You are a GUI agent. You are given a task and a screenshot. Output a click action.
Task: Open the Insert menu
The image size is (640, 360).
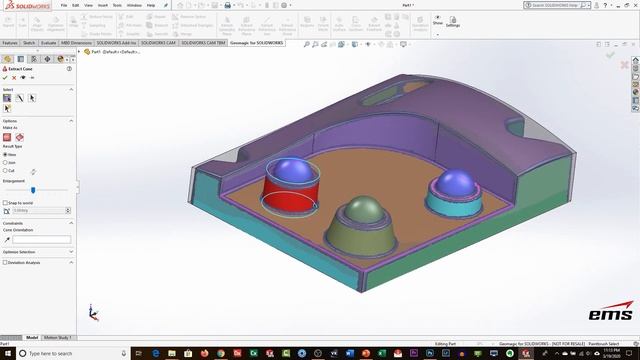point(103,5)
